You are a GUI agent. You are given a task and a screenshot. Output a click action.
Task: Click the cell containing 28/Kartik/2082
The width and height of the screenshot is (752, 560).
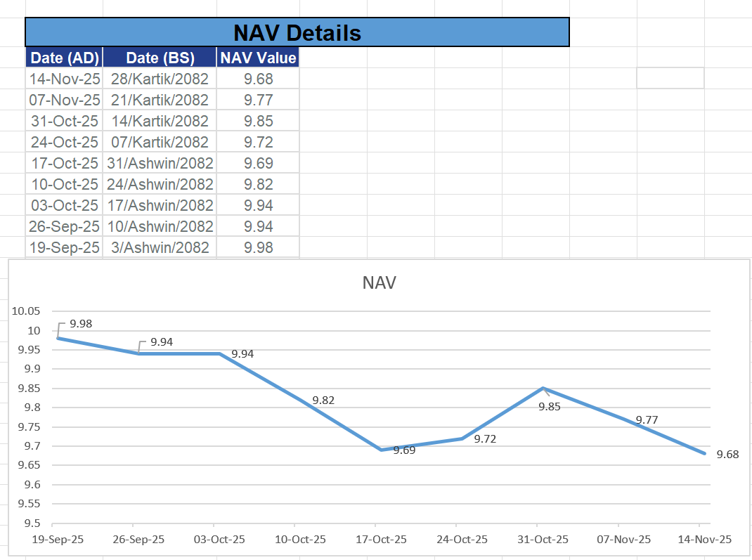(160, 79)
